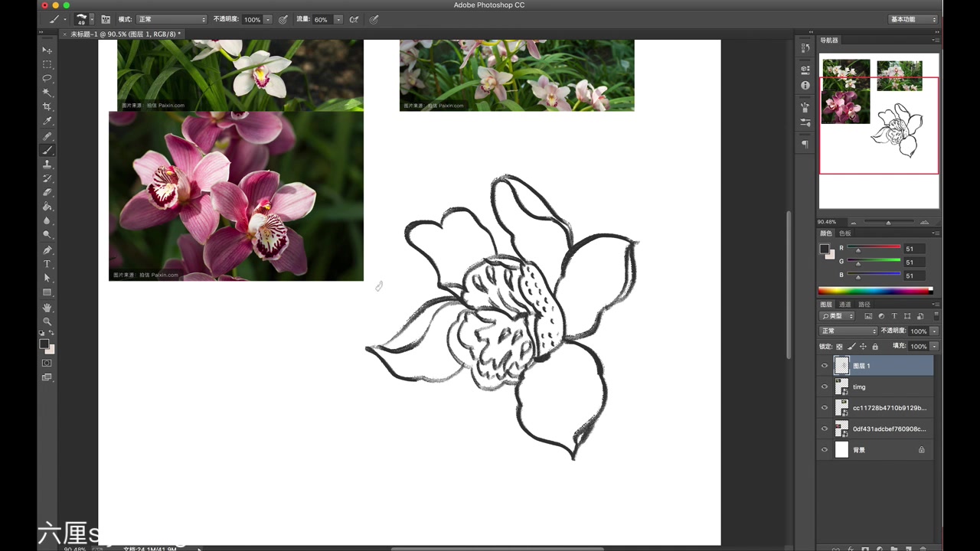Viewport: 980px width, 551px height.
Task: Click the foreground color swatch in toolbox
Action: pyautogui.click(x=44, y=344)
